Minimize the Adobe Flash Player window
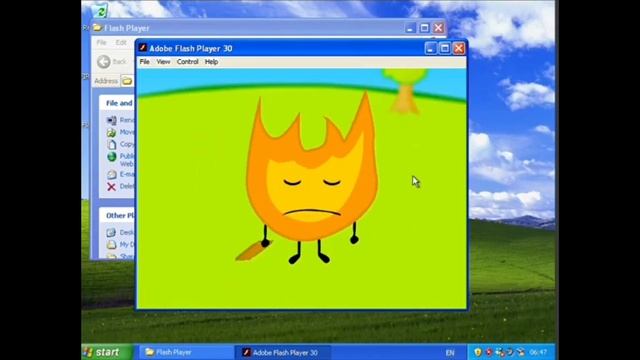 tap(430, 48)
